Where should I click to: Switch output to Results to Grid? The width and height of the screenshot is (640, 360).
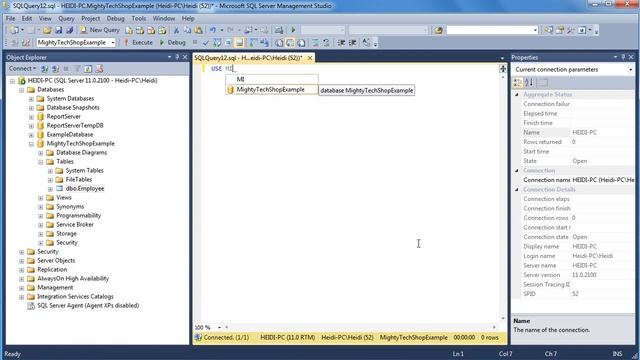(290, 42)
